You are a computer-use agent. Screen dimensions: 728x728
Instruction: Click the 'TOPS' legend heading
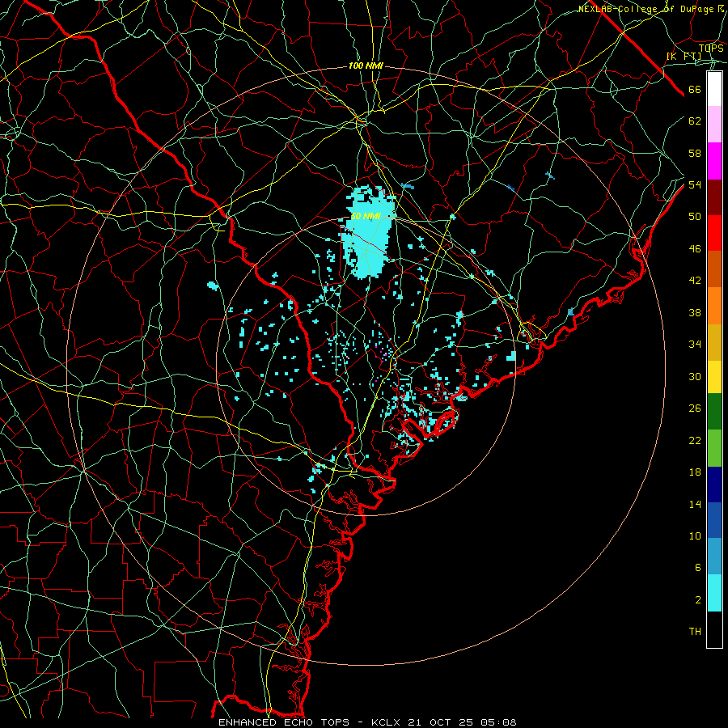(x=711, y=49)
